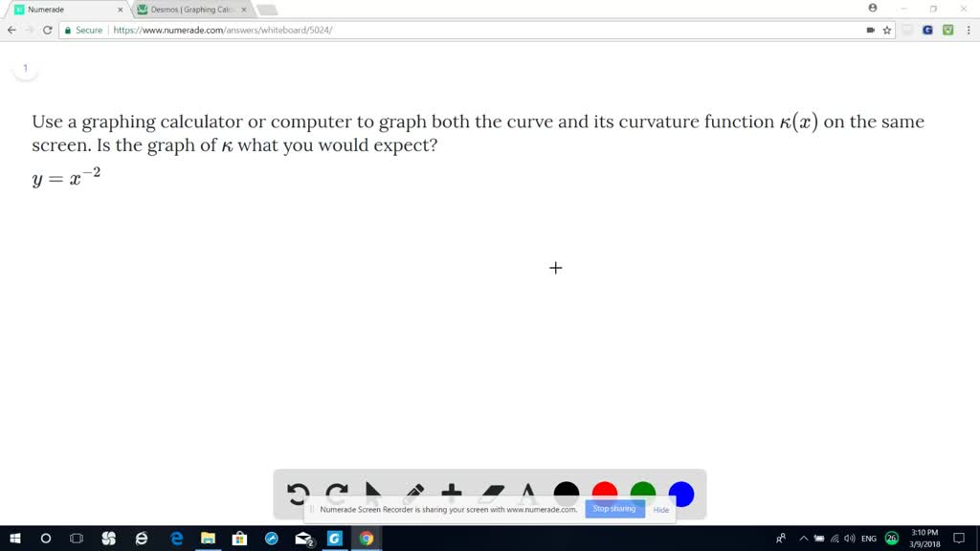
Task: Select the pointer selection tool
Action: [375, 490]
